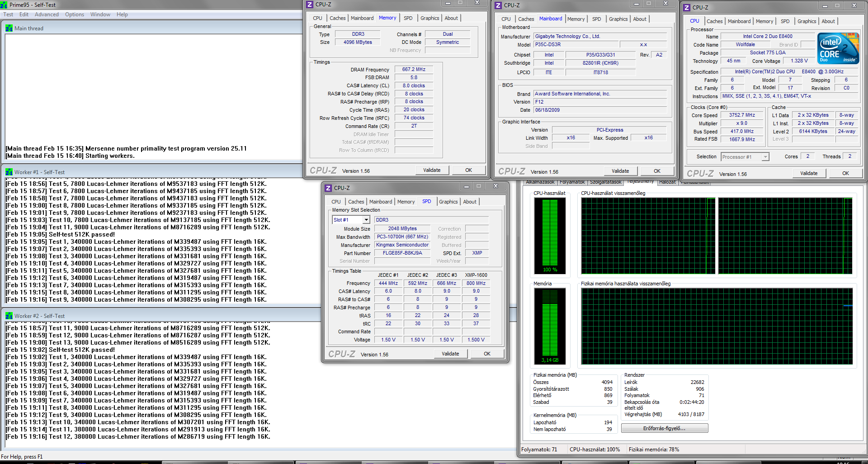Viewport: 868px width, 464px height.
Task: Open the About tab in the CPU-Z Memory window
Action: coord(451,18)
